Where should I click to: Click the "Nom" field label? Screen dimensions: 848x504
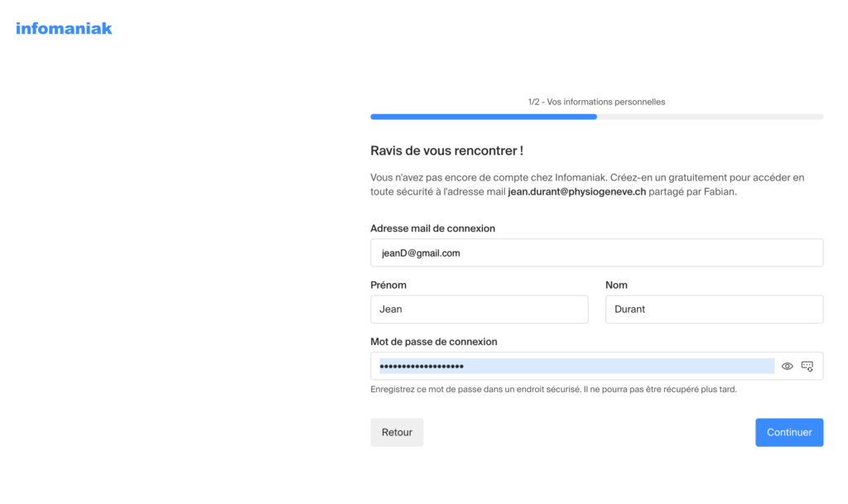point(616,285)
